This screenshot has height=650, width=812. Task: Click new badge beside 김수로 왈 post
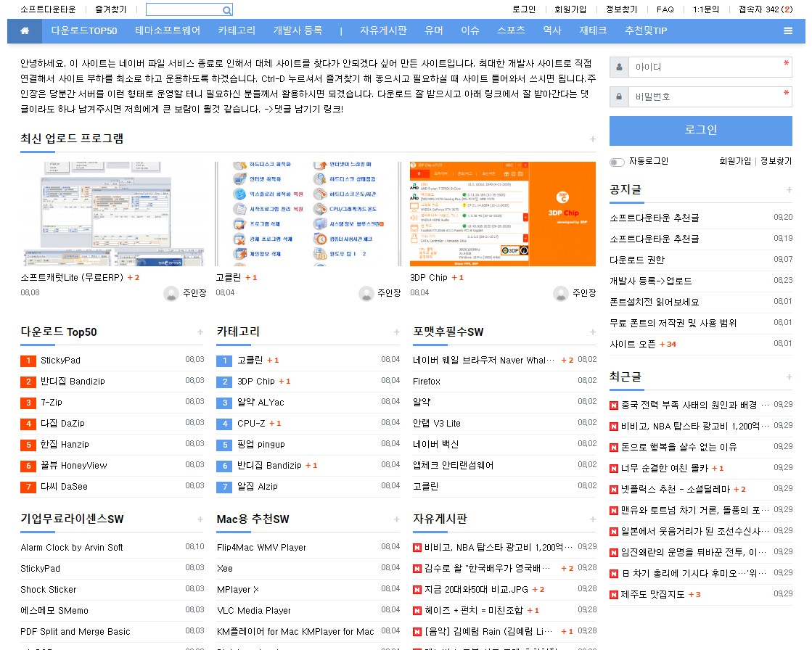(417, 569)
